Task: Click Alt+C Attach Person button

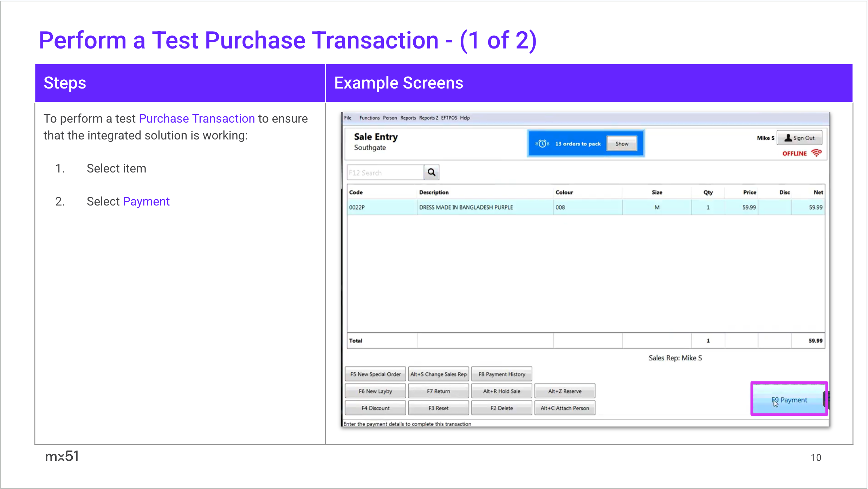Action: click(x=564, y=408)
